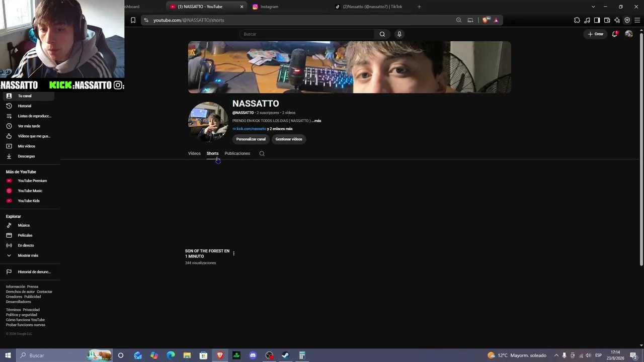Viewport: 644px width, 362px height.
Task: Toggle the browser sidebar panel
Action: (x=597, y=20)
